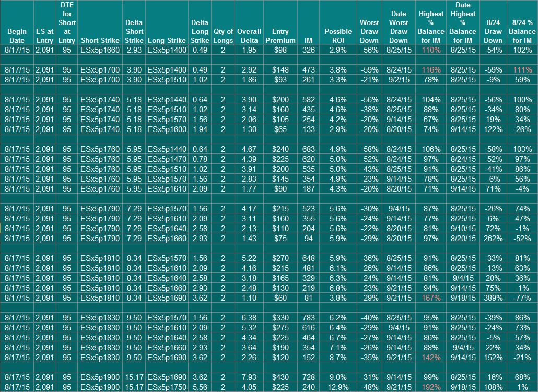This screenshot has width=538, height=392.
Task: Click the IM value '728'
Action: tap(308, 377)
